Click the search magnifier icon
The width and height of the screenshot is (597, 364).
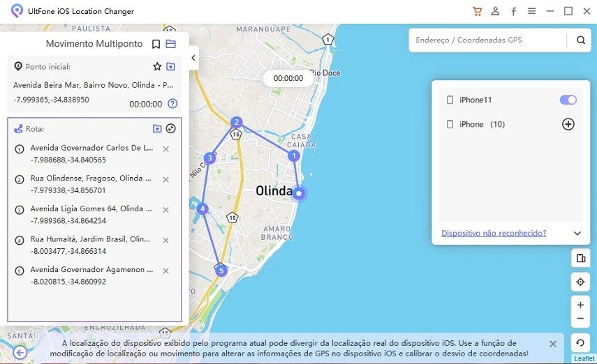(x=581, y=40)
